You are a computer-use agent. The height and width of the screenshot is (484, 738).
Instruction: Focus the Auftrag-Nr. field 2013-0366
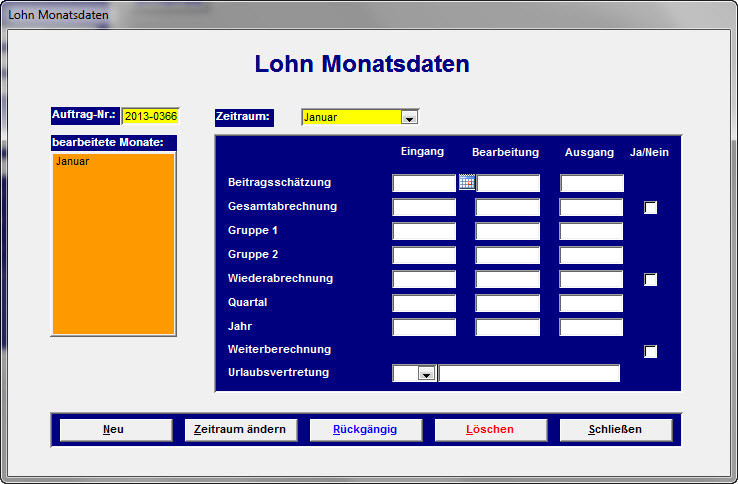151,116
